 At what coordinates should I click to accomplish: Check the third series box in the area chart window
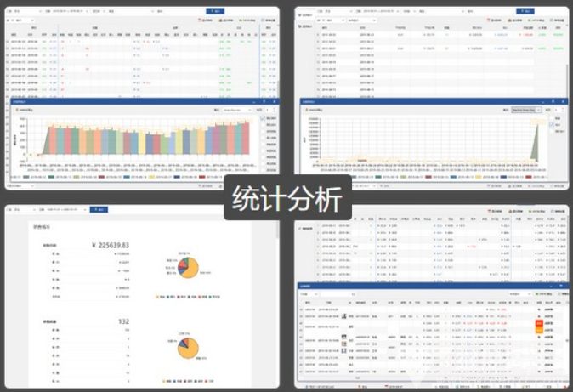pos(552,131)
